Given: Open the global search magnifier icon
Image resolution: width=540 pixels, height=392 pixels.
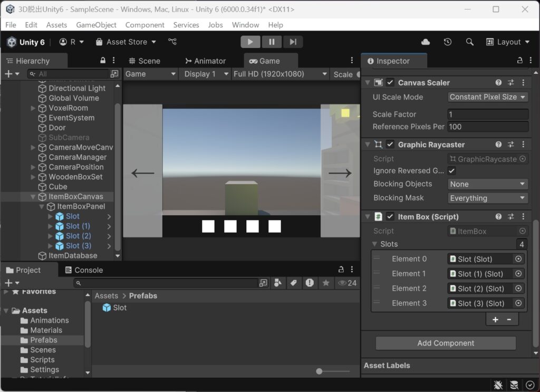Looking at the screenshot, I should pos(469,42).
